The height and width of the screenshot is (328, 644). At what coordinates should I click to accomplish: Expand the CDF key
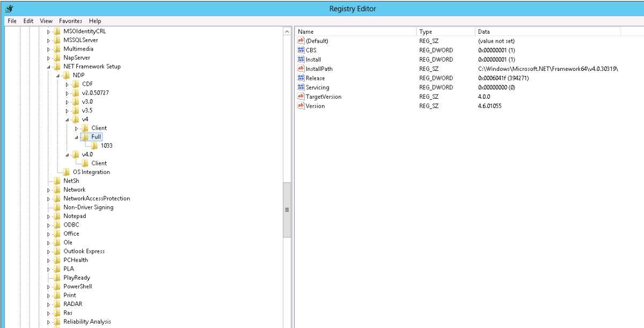click(68, 84)
